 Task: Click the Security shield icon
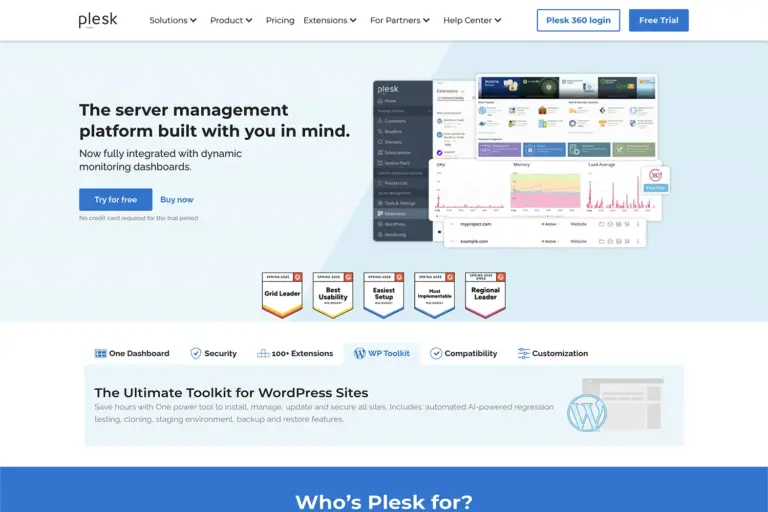195,353
